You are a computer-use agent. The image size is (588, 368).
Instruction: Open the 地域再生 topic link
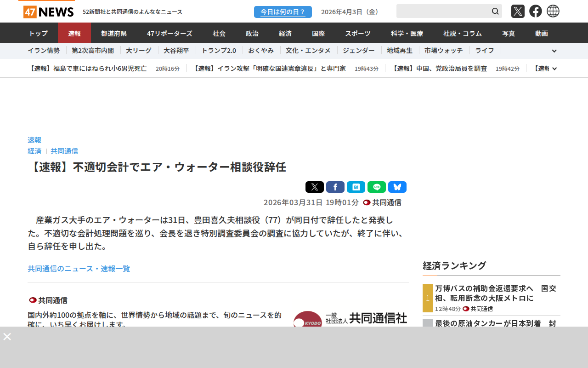400,51
